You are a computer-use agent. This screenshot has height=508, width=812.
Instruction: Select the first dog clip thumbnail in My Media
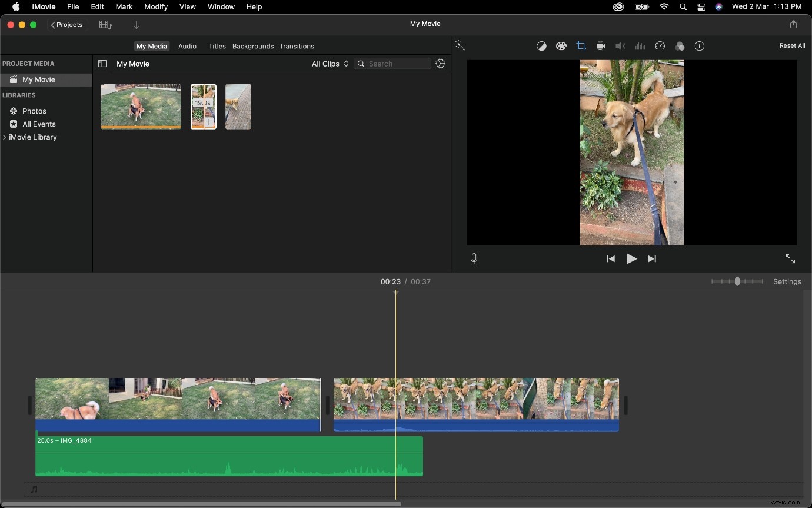[141, 107]
